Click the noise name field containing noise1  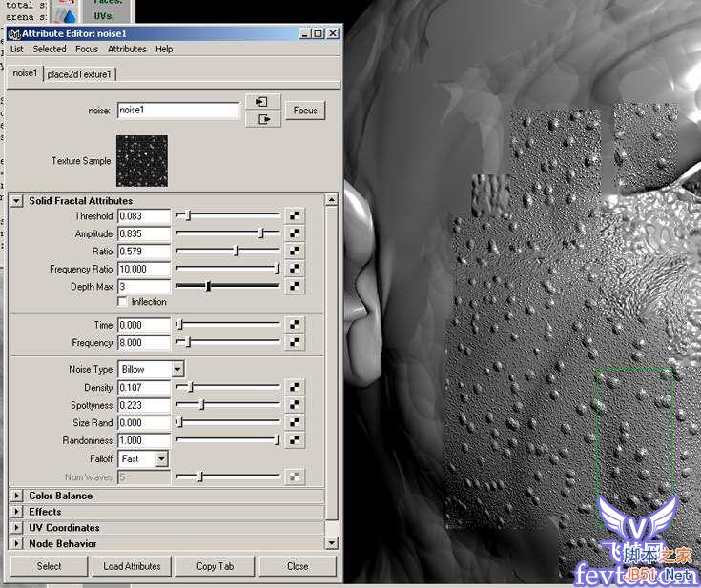pyautogui.click(x=178, y=111)
